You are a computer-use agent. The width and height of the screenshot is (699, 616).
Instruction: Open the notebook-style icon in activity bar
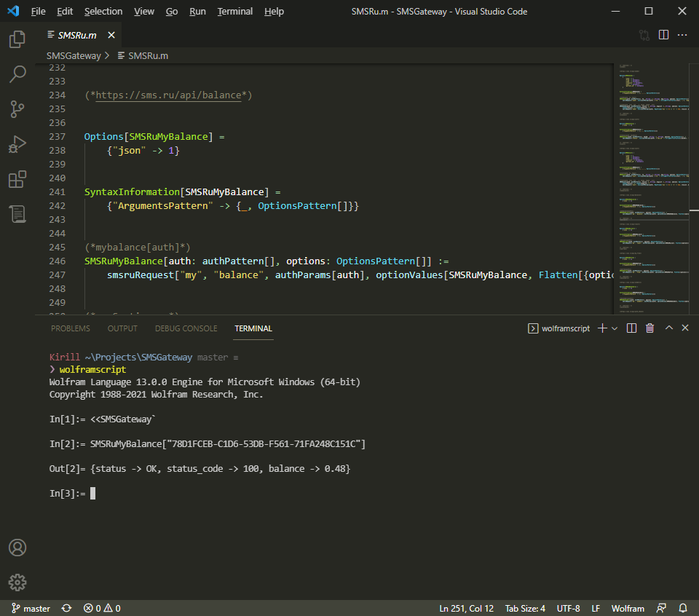coord(17,214)
